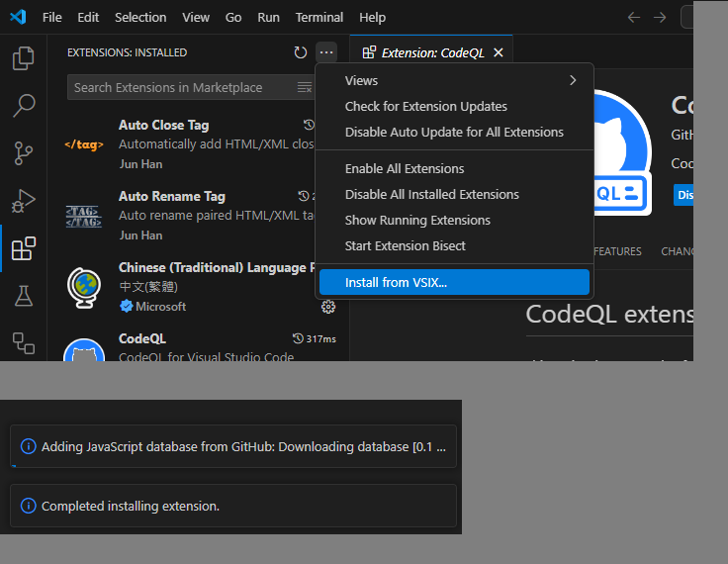
Task: Select Check for Extension Updates
Action: click(455, 107)
